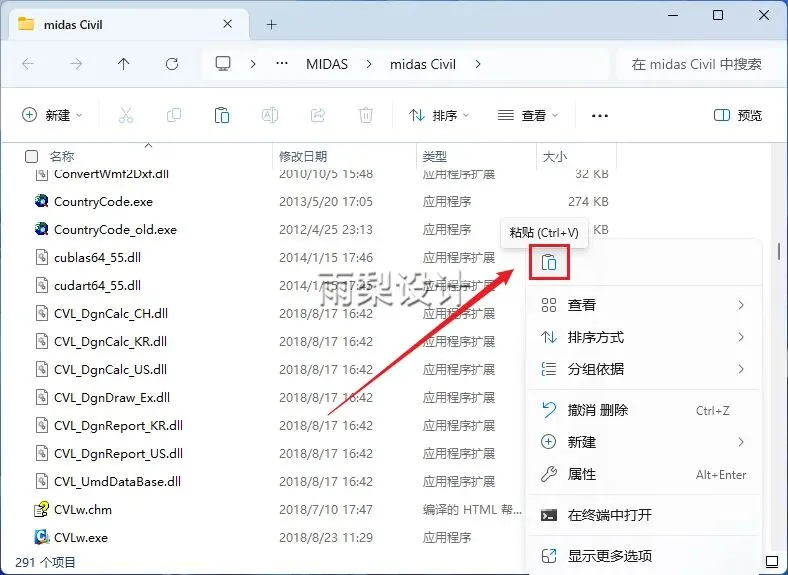Click the copy icon in toolbar
Viewport: 788px width, 575px height.
[174, 116]
